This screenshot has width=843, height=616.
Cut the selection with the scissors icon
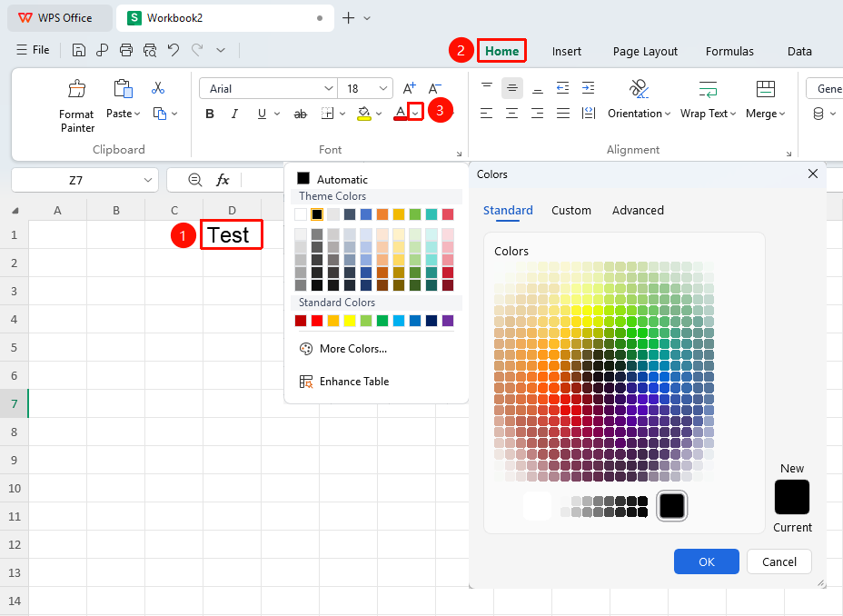click(157, 88)
